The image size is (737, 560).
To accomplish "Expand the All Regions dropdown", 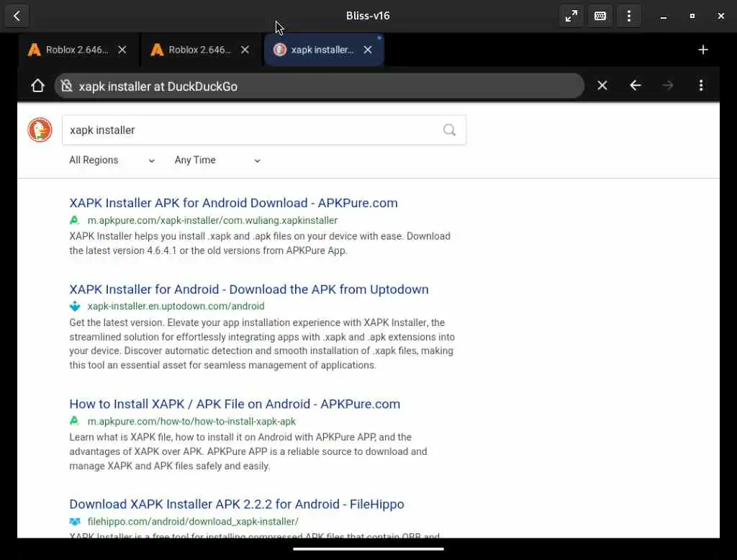I will coord(112,161).
